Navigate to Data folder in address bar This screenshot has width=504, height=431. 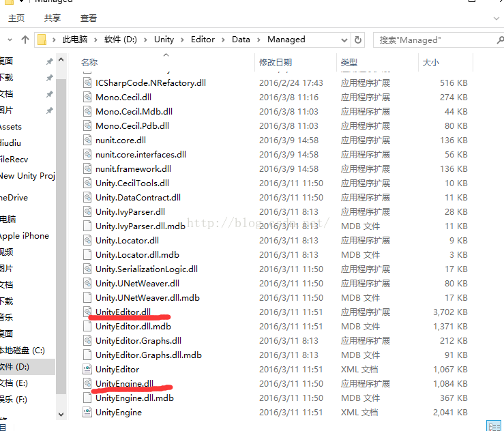pos(241,40)
